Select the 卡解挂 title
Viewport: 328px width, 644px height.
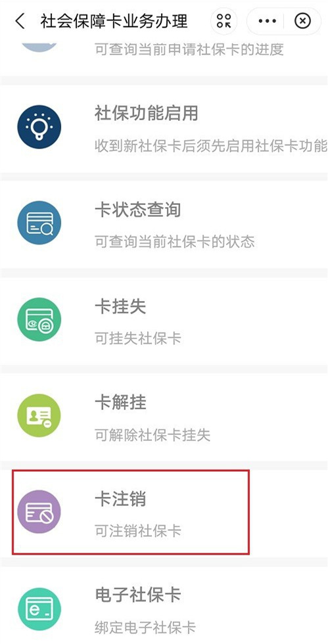[120, 403]
